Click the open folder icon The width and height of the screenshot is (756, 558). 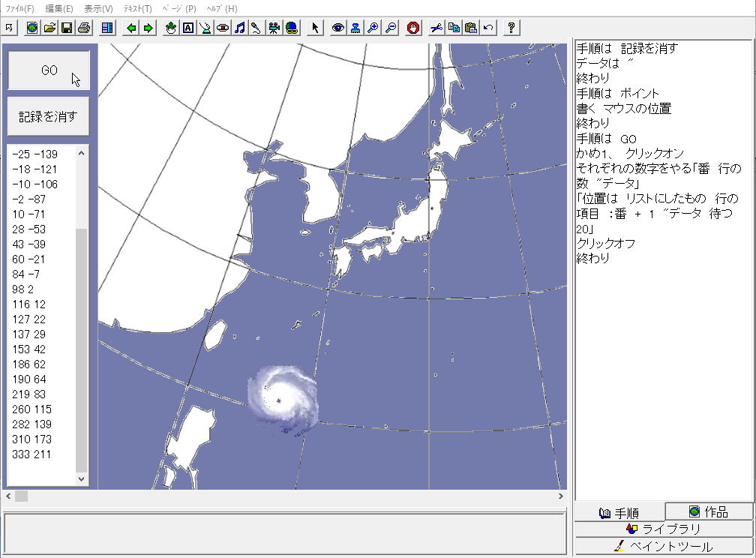(x=49, y=28)
